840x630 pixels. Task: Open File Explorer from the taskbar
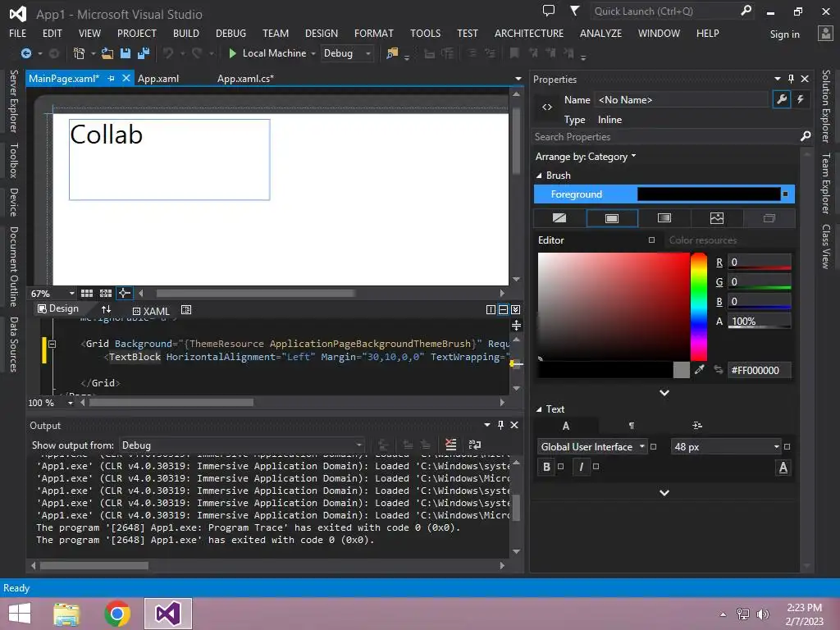point(66,614)
